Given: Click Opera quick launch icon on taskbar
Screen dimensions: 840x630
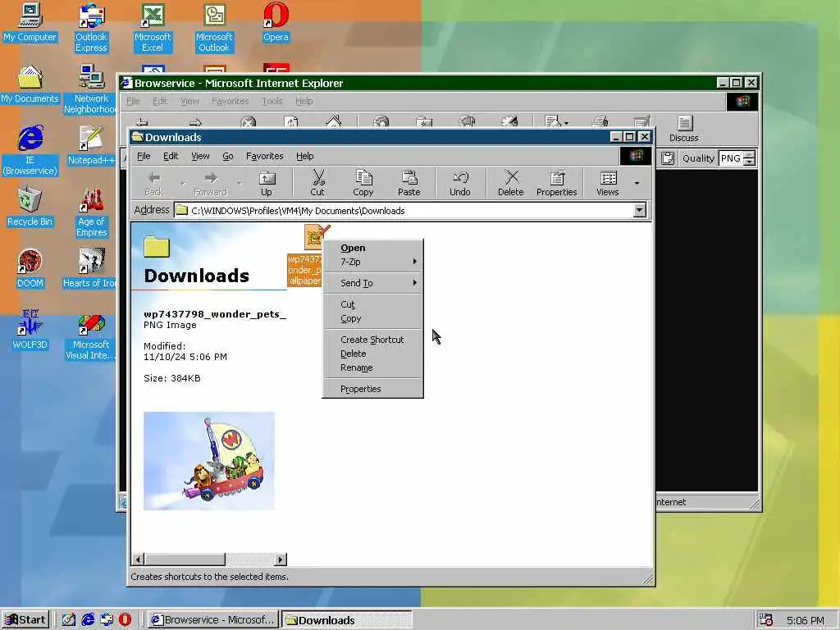Looking at the screenshot, I should click(125, 620).
